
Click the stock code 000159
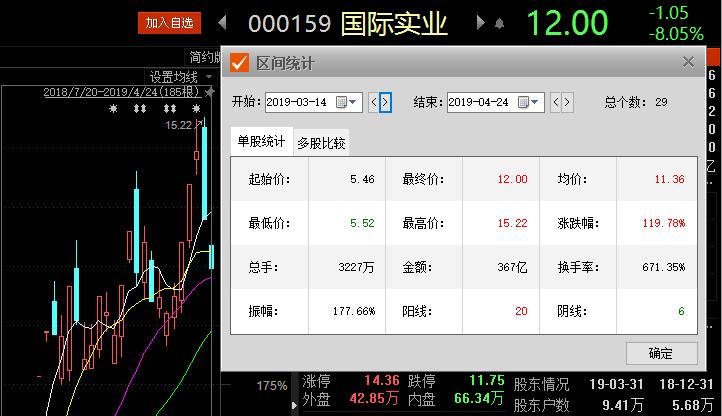[x=289, y=24]
